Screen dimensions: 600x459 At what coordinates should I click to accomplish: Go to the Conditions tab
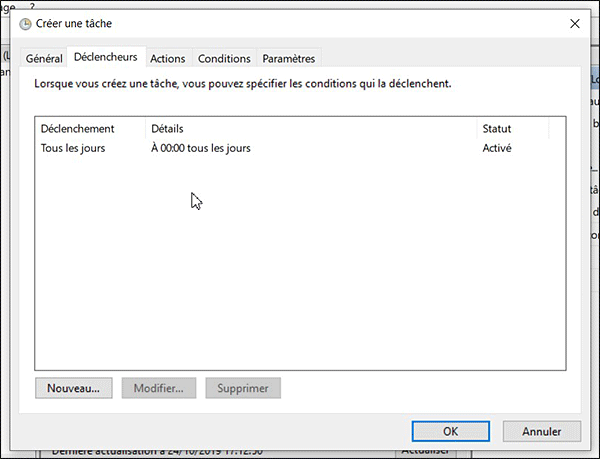pyautogui.click(x=224, y=59)
